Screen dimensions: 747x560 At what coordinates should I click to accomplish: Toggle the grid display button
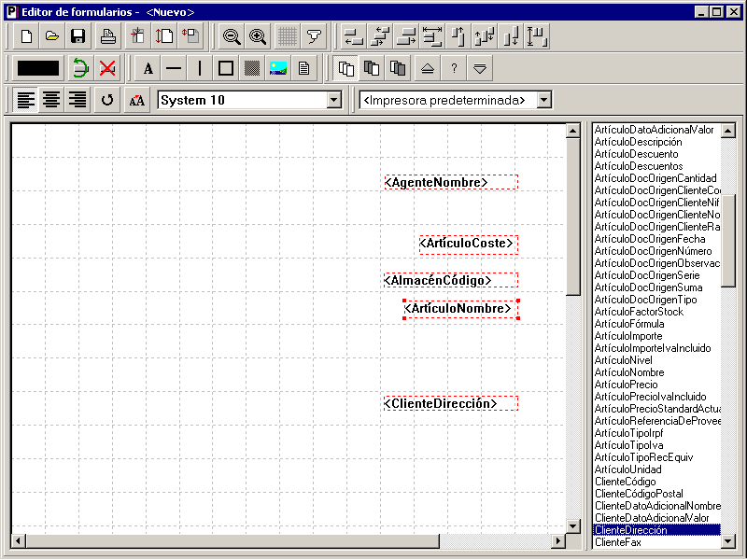point(288,36)
